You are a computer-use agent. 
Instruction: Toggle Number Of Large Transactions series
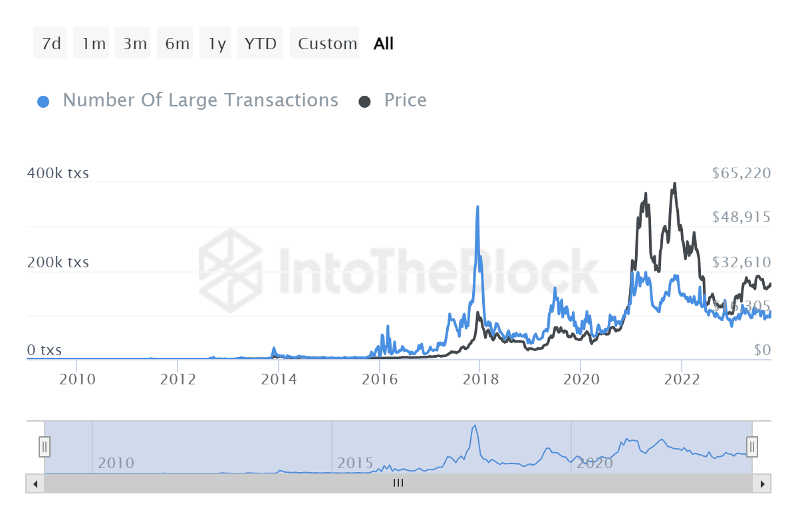coord(200,100)
